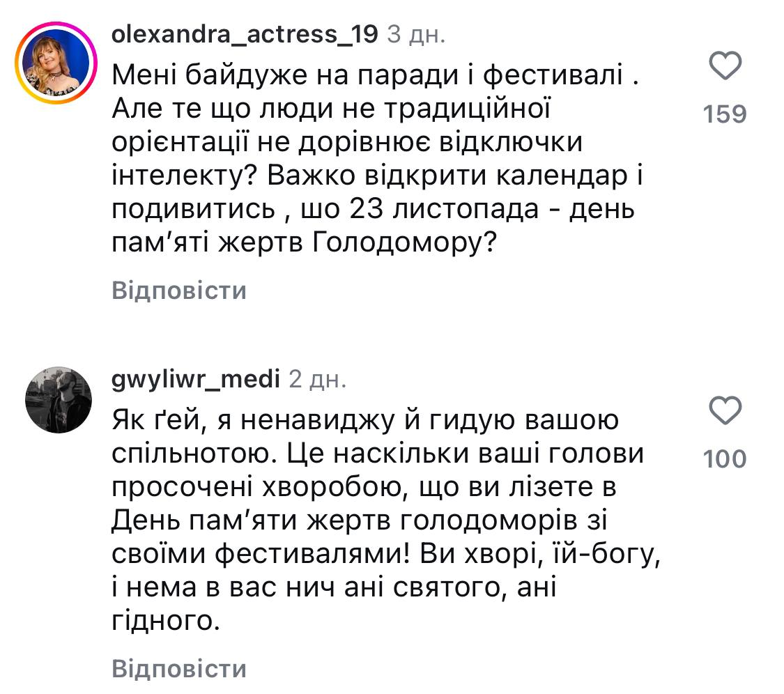Viewport: 784px width, 694px height.
Task: Reply to gwyliwr_medi via Відповісти
Action: pos(179,670)
